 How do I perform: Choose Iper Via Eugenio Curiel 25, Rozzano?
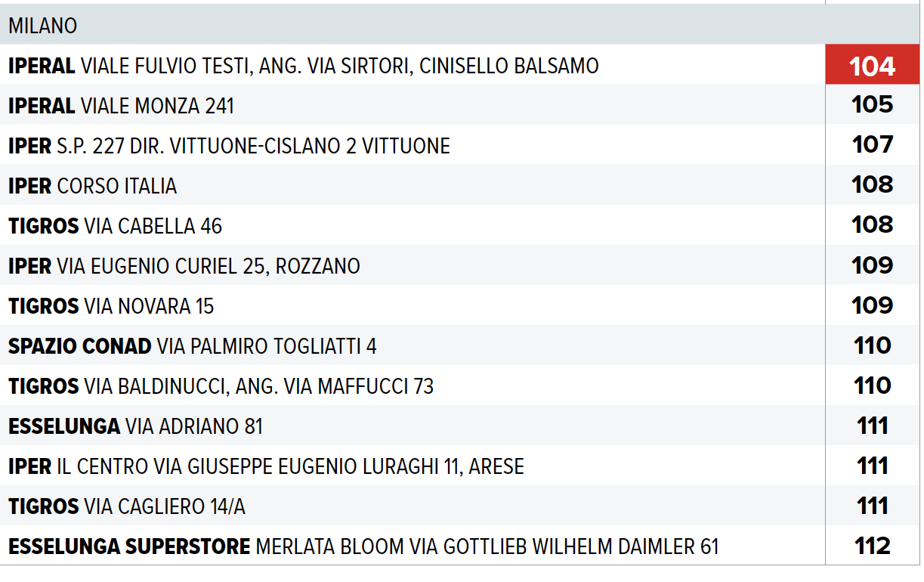point(184,266)
